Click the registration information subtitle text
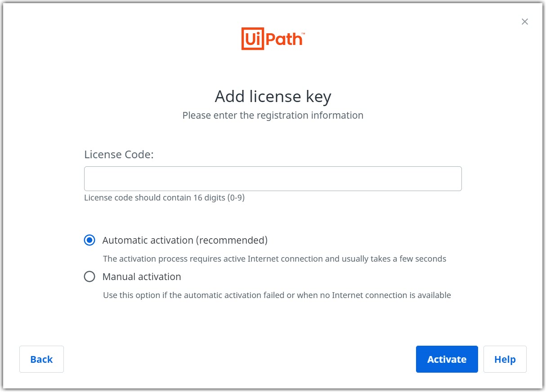 pyautogui.click(x=273, y=116)
